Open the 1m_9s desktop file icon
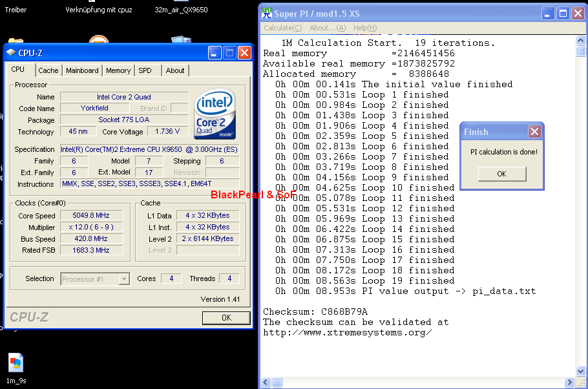 tap(16, 363)
